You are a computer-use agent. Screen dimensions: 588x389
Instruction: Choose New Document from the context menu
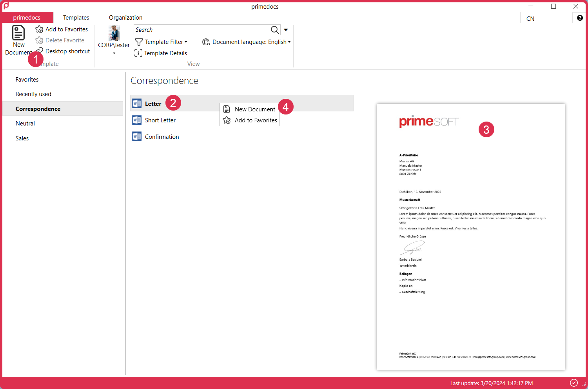(250, 109)
